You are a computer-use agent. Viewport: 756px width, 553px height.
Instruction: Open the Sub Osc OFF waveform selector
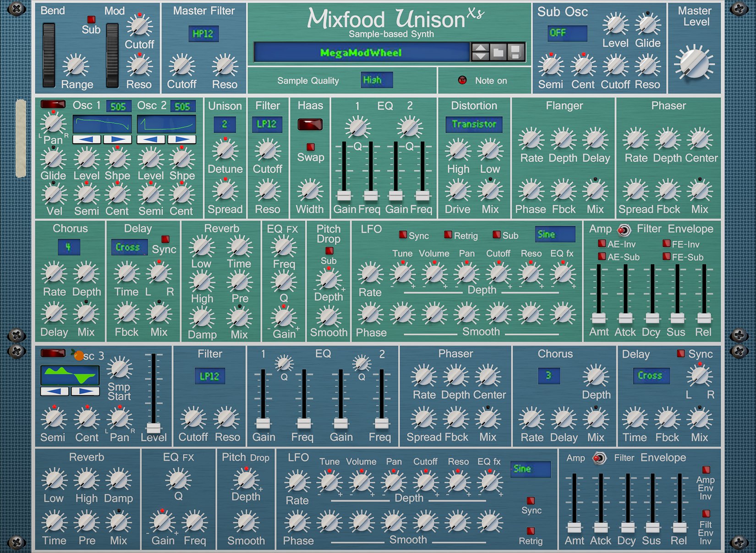click(567, 33)
